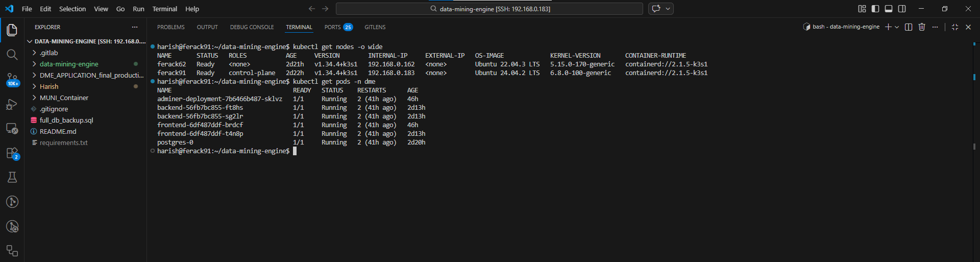Open the Run menu

[x=138, y=9]
